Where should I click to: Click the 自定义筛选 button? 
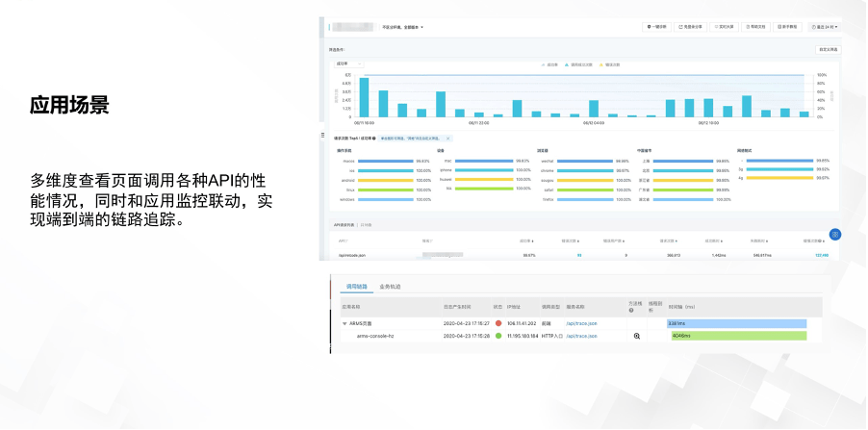826,48
